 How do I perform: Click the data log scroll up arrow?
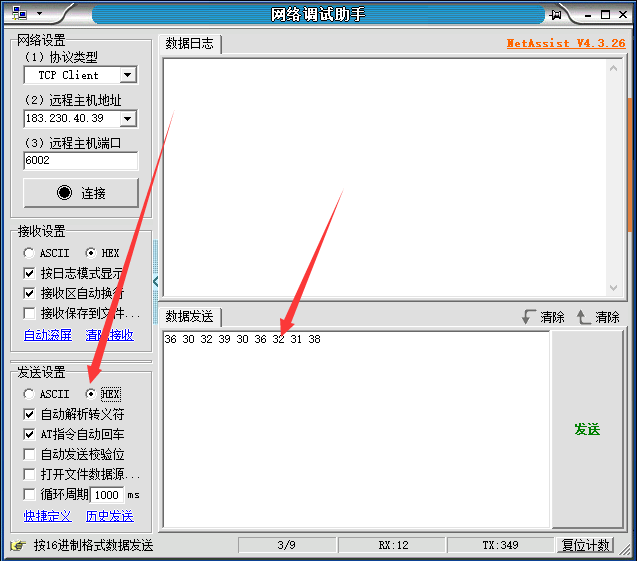click(613, 69)
